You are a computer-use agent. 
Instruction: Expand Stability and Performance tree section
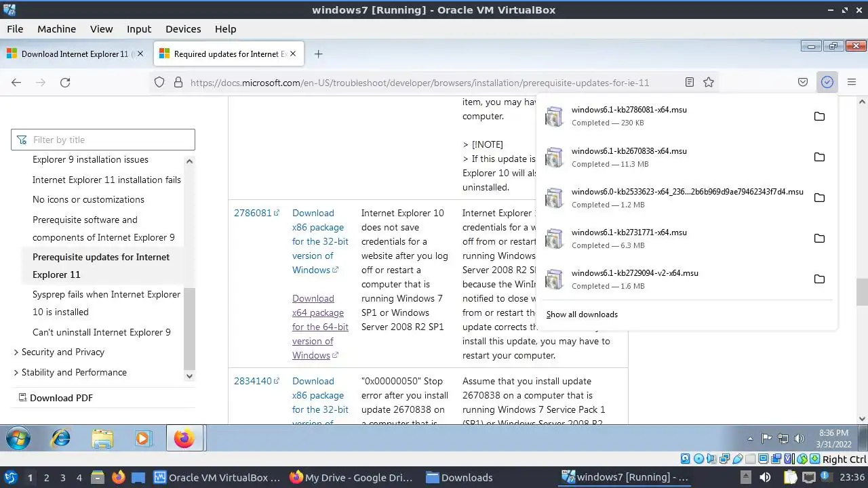point(16,373)
